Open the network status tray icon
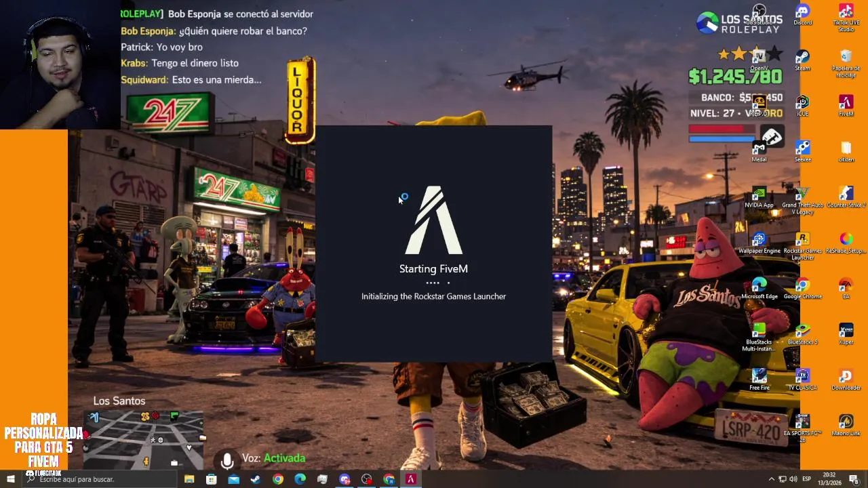Viewport: 868px width, 488px height. (x=782, y=479)
